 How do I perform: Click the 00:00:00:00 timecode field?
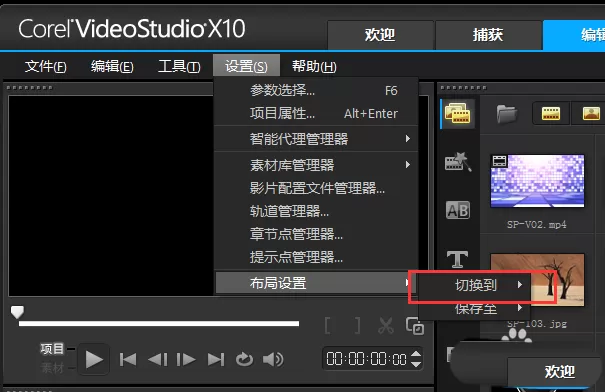pyautogui.click(x=366, y=359)
